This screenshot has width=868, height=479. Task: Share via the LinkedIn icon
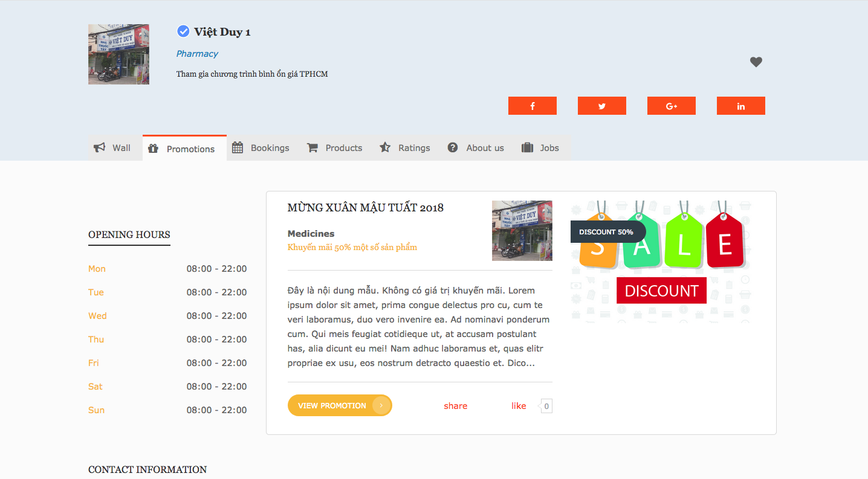(740, 106)
